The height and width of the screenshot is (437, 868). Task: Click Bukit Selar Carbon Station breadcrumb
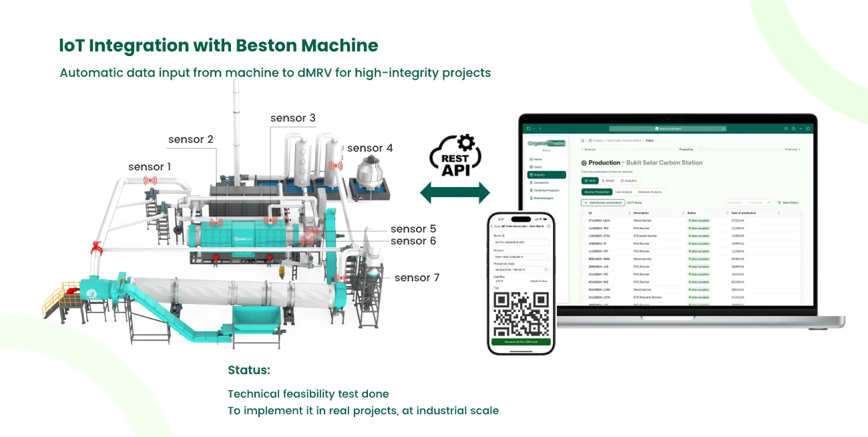pos(624,140)
